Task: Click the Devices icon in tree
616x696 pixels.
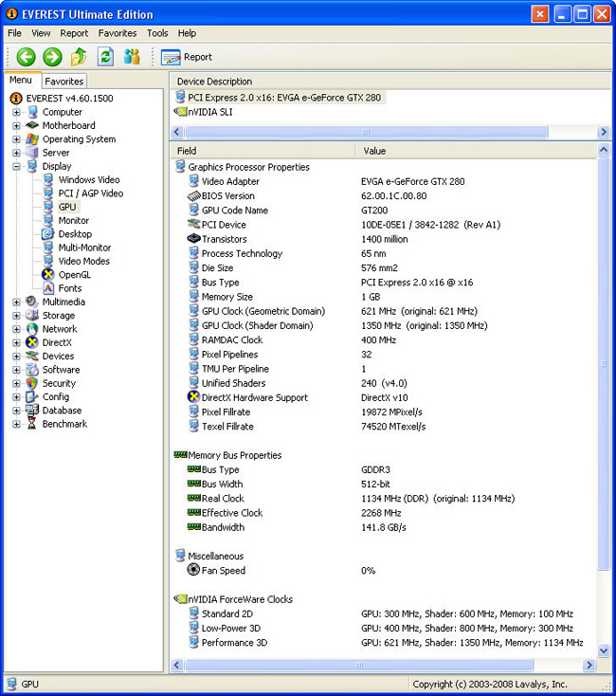Action: (32, 356)
